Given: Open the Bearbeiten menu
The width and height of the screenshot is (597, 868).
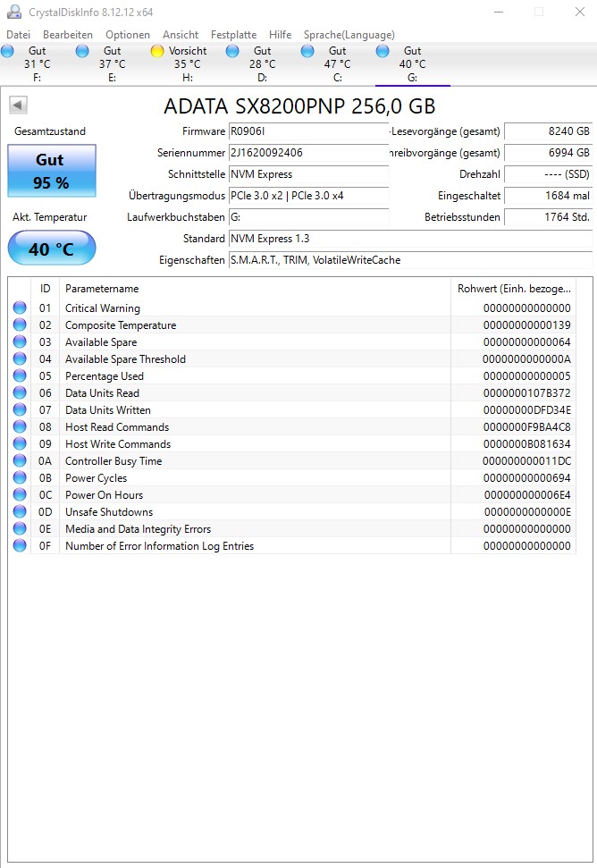Looking at the screenshot, I should click(x=68, y=34).
